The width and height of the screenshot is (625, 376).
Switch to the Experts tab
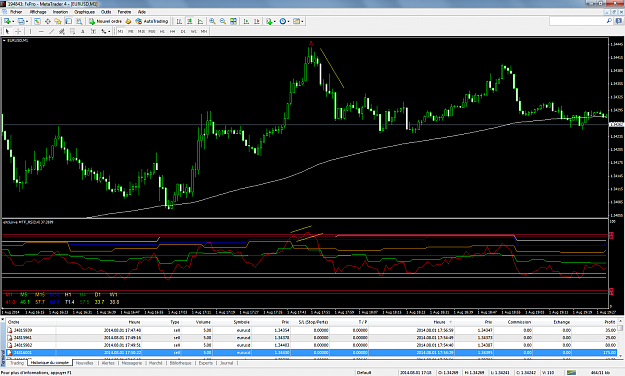(206, 363)
